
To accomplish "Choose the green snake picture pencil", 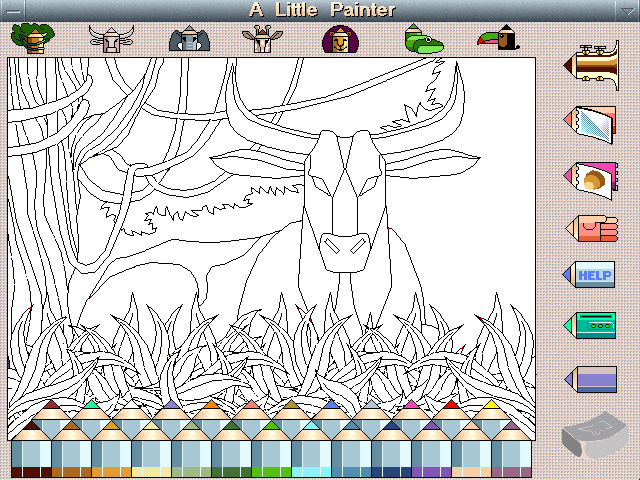I will [x=424, y=39].
